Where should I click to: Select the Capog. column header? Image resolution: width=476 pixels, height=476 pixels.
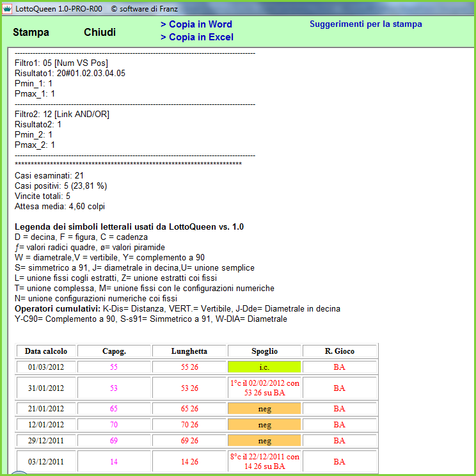(x=114, y=351)
